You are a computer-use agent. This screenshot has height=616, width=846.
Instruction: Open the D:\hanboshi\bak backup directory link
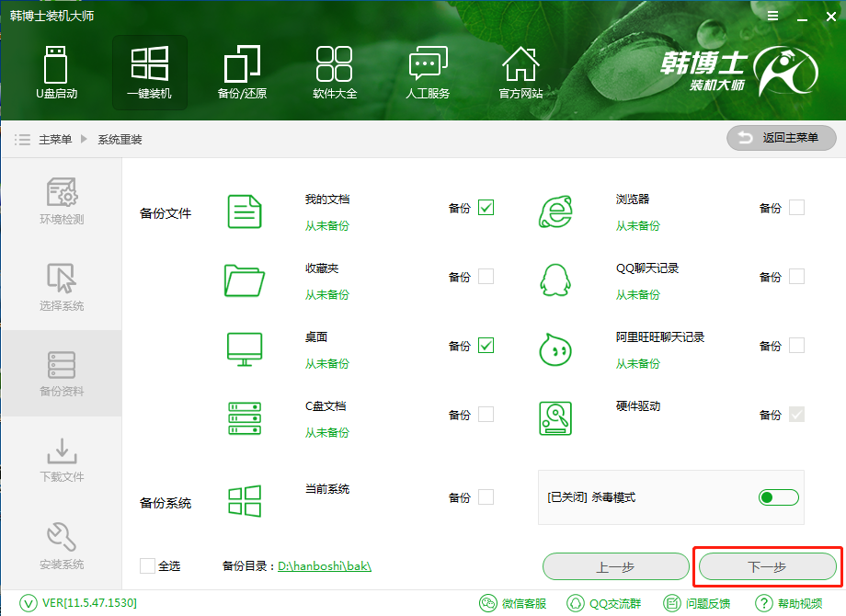click(x=324, y=566)
